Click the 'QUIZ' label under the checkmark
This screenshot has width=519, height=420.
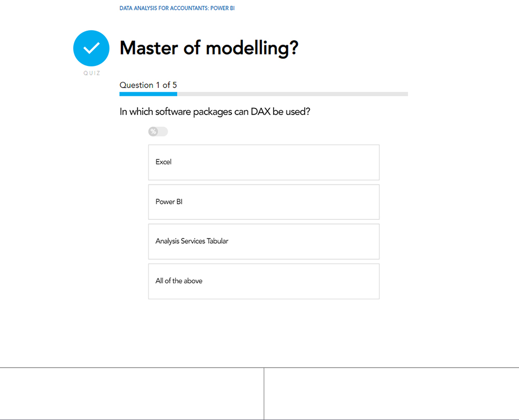coord(92,73)
